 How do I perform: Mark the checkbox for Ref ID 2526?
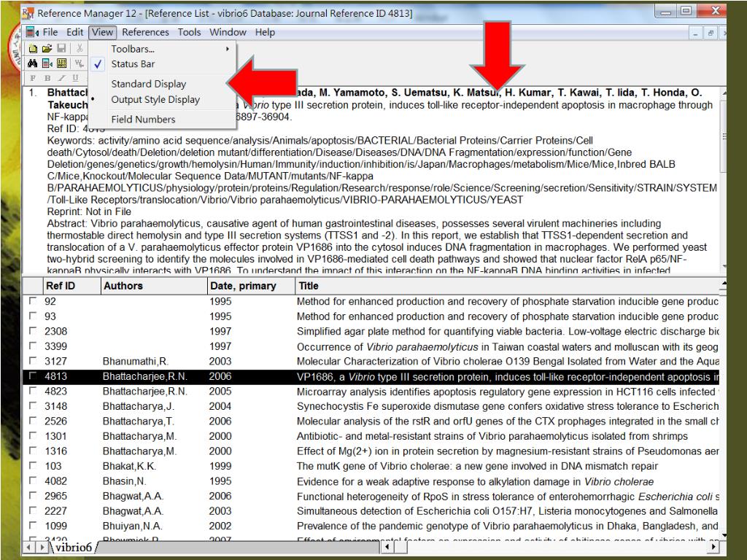tap(32, 421)
